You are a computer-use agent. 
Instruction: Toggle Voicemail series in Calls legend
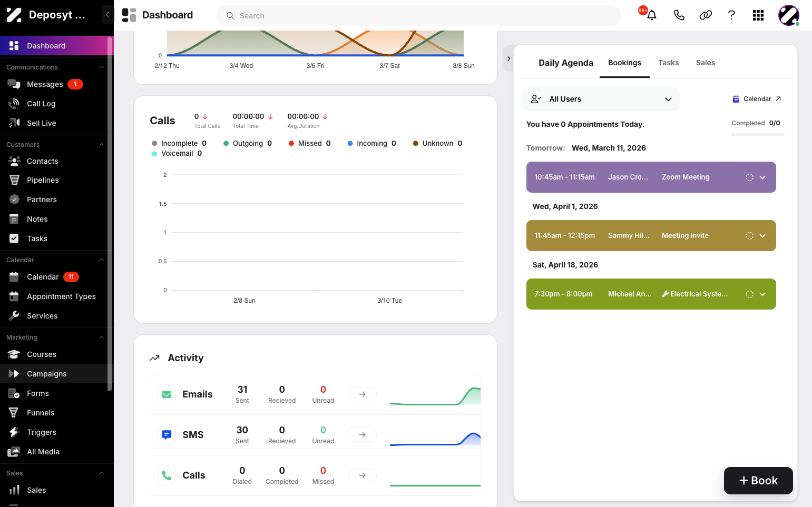177,153
